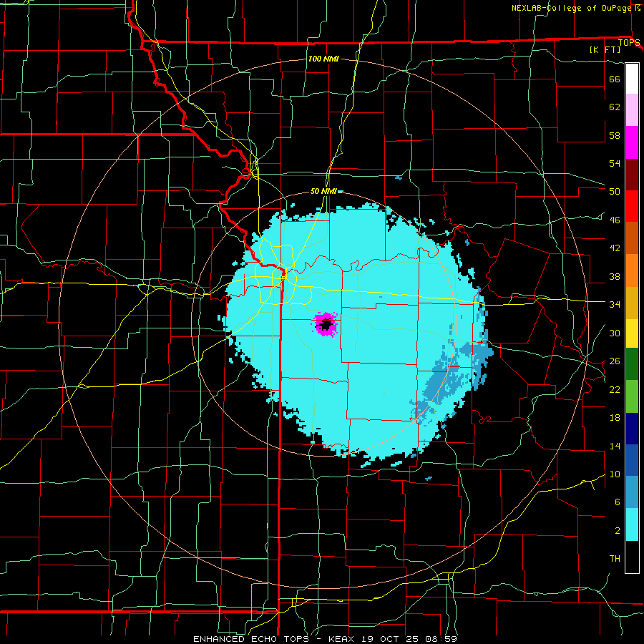
Task: Click the legend value '34'
Action: [615, 305]
